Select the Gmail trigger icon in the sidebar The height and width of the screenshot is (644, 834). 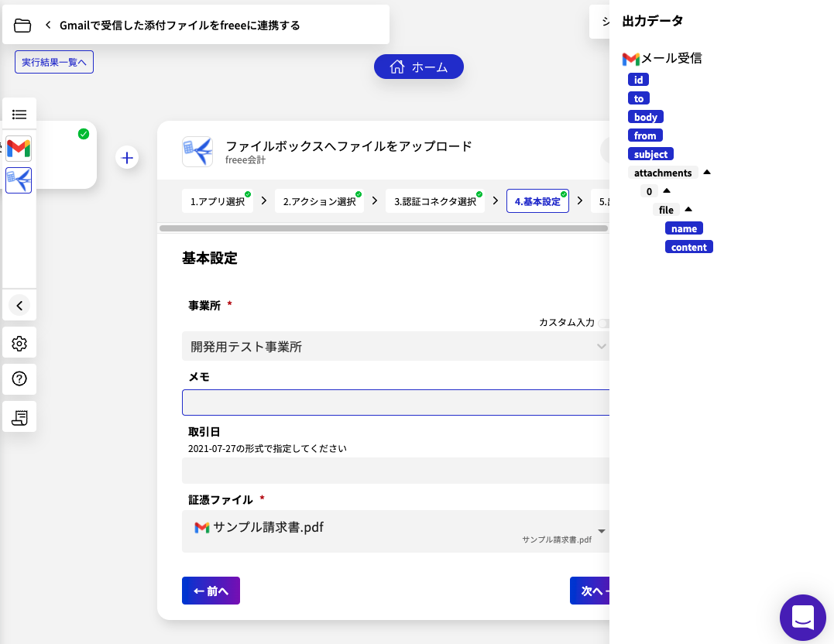19,148
